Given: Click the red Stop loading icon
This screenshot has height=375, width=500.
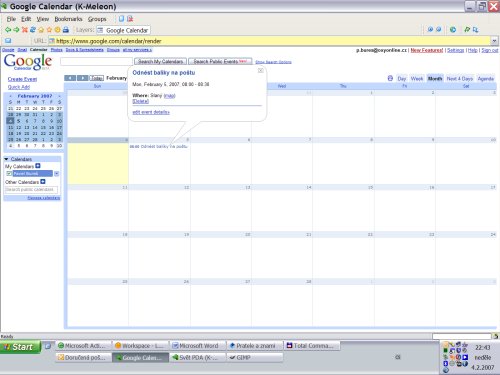Looking at the screenshot, I should pyautogui.click(x=24, y=30).
